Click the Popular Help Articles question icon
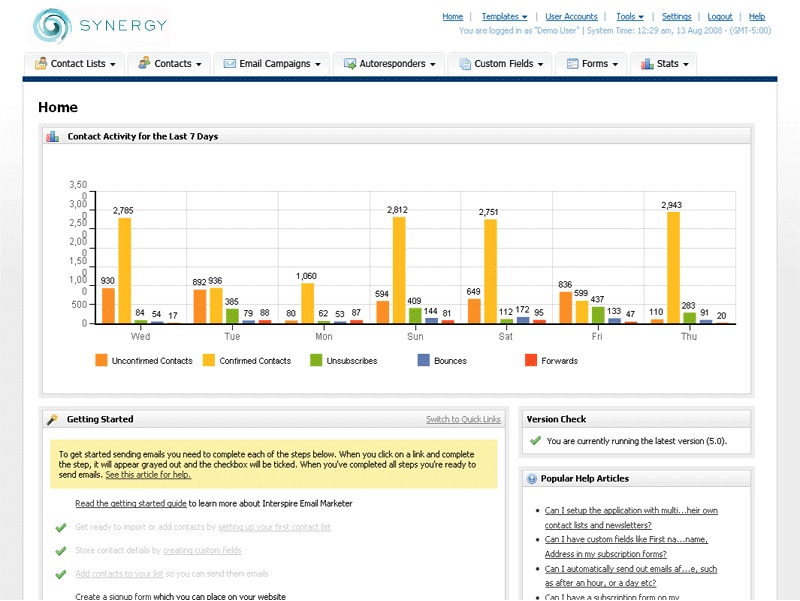 (532, 479)
